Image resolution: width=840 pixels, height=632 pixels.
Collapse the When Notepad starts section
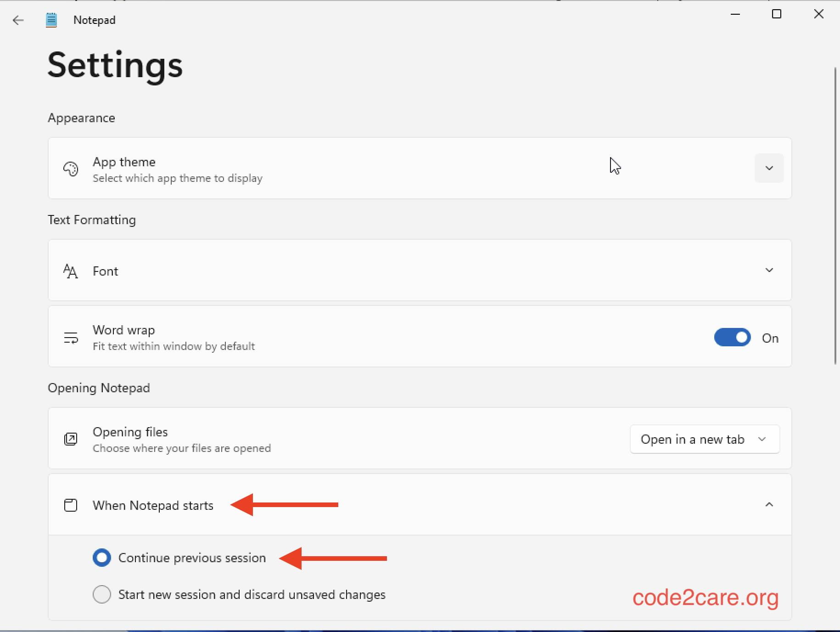769,505
